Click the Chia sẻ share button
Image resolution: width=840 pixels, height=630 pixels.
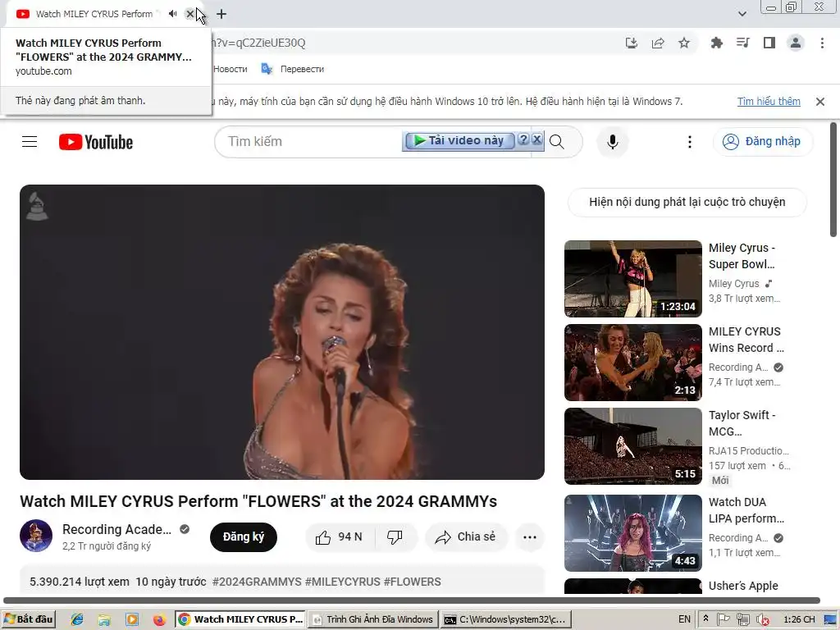[x=466, y=536]
